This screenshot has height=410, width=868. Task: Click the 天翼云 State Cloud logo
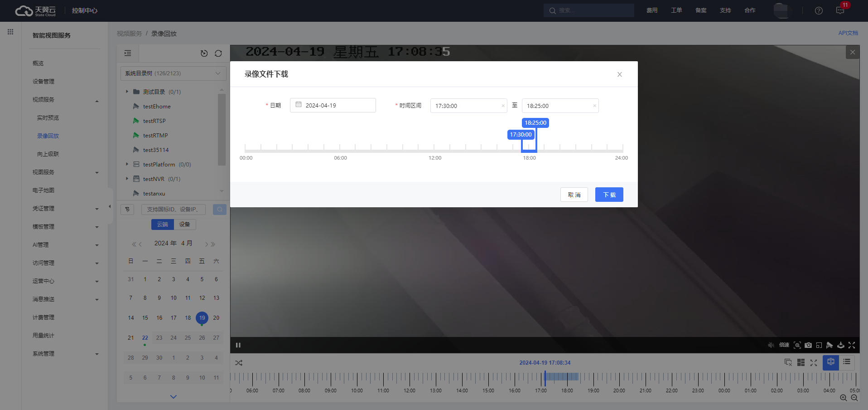[35, 11]
